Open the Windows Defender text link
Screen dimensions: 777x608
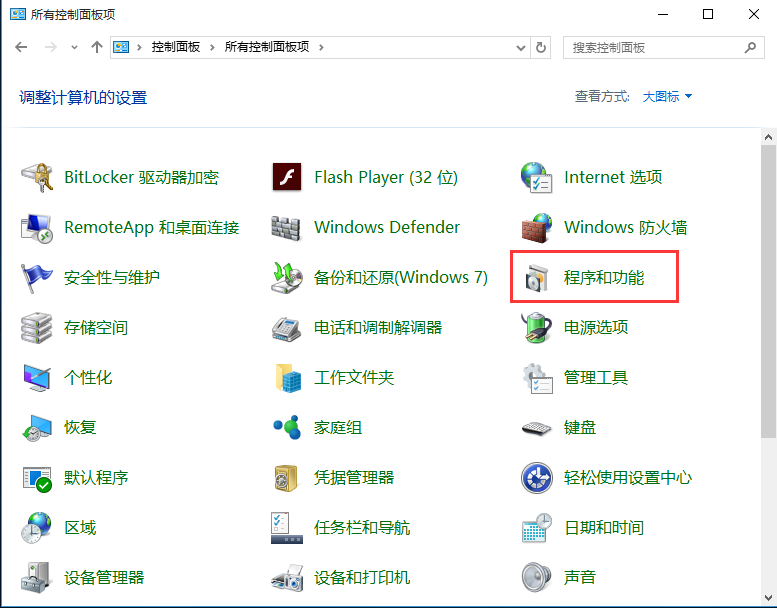pos(387,227)
